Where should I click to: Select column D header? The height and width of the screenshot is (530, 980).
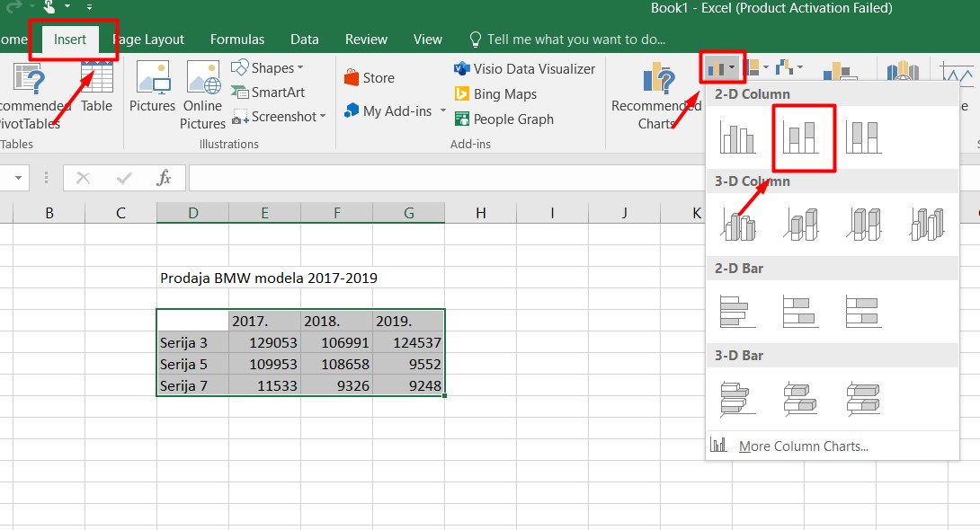(x=192, y=213)
